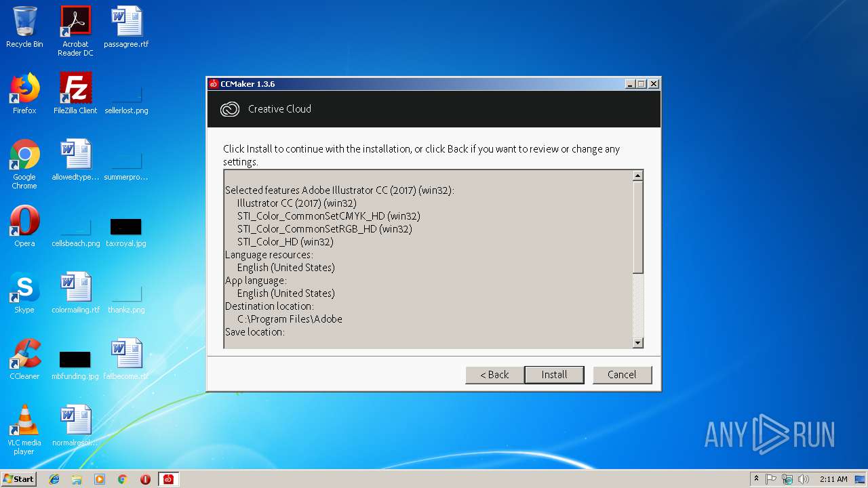Click 'Destination location:' label
The image size is (868, 488).
[269, 306]
